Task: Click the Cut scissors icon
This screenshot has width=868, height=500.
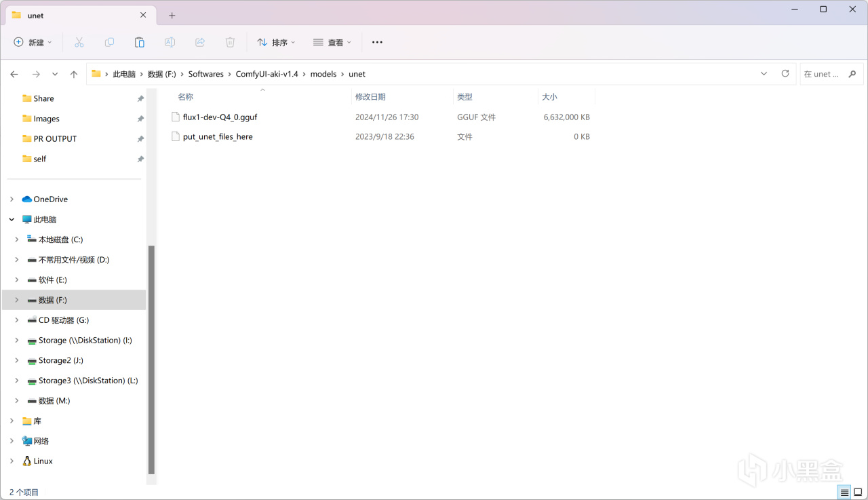Action: click(x=79, y=42)
